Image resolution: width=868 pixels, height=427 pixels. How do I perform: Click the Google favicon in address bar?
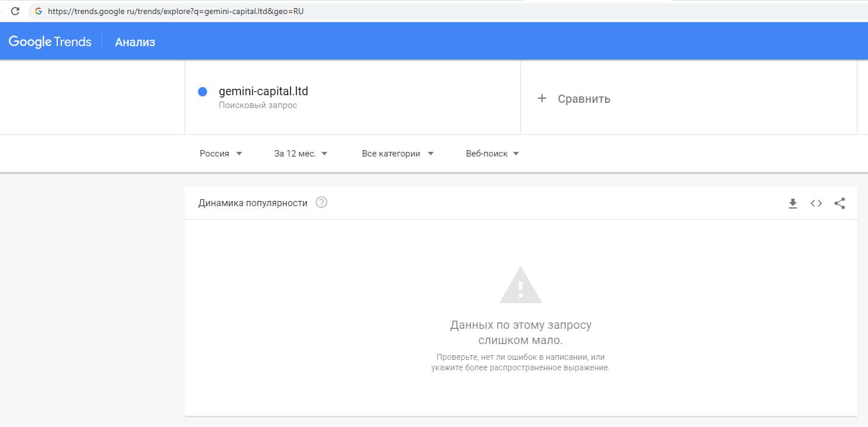tap(39, 11)
